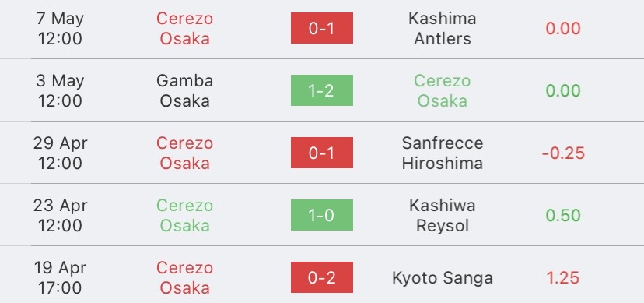
Task: Click the -0.25 handicap value
Action: tap(563, 153)
